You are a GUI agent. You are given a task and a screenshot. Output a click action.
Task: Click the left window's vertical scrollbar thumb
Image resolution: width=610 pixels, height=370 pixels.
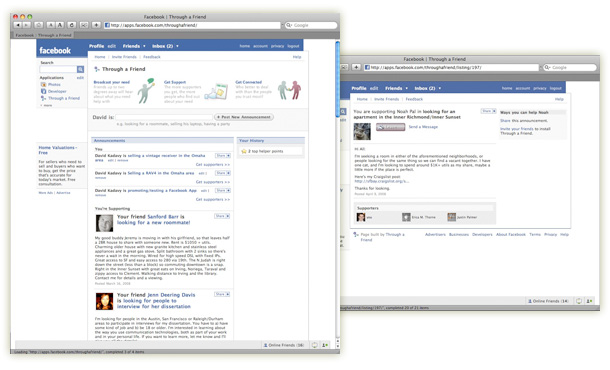(337, 79)
